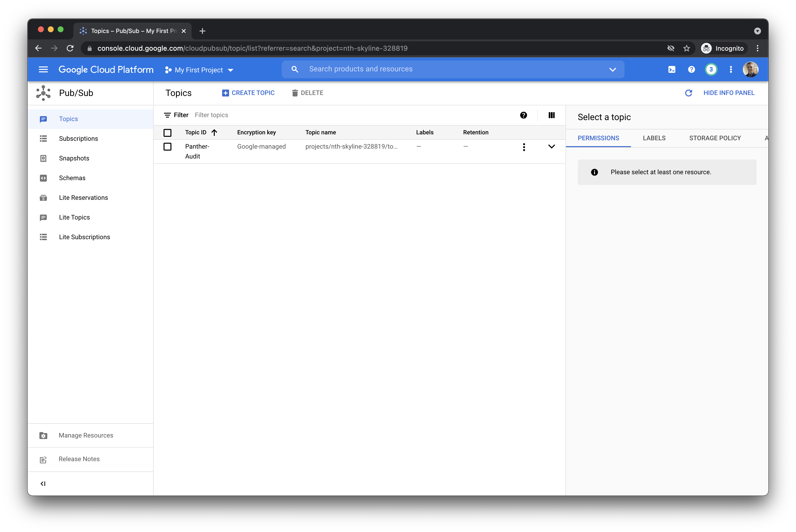This screenshot has width=796, height=532.
Task: Refresh the topics info panel
Action: click(689, 93)
